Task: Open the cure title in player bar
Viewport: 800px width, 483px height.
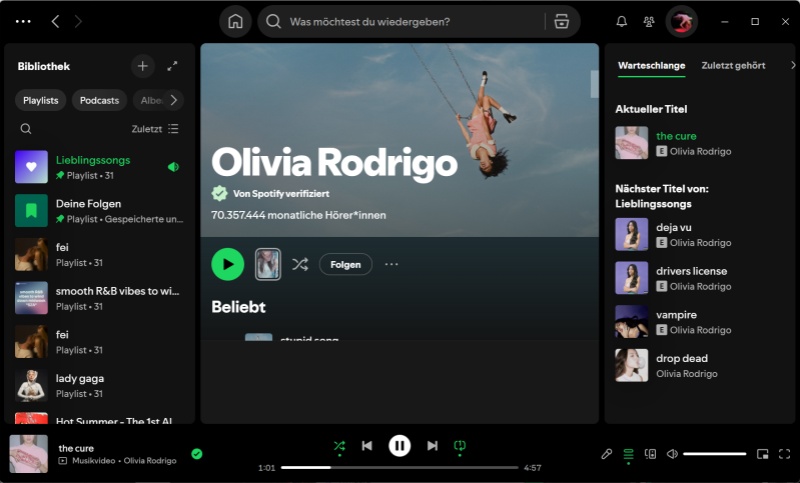Action: point(76,448)
